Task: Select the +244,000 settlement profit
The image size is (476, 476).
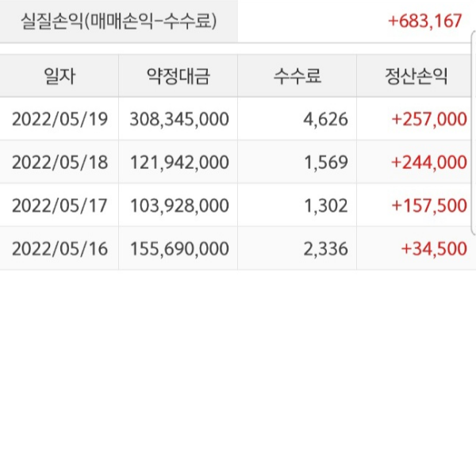Action: point(429,163)
